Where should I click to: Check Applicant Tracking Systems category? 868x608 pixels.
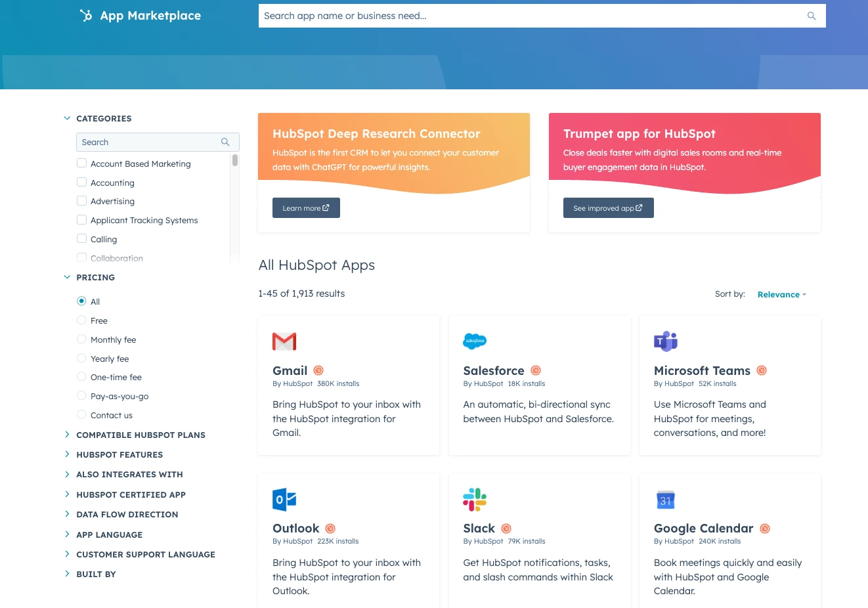(81, 219)
